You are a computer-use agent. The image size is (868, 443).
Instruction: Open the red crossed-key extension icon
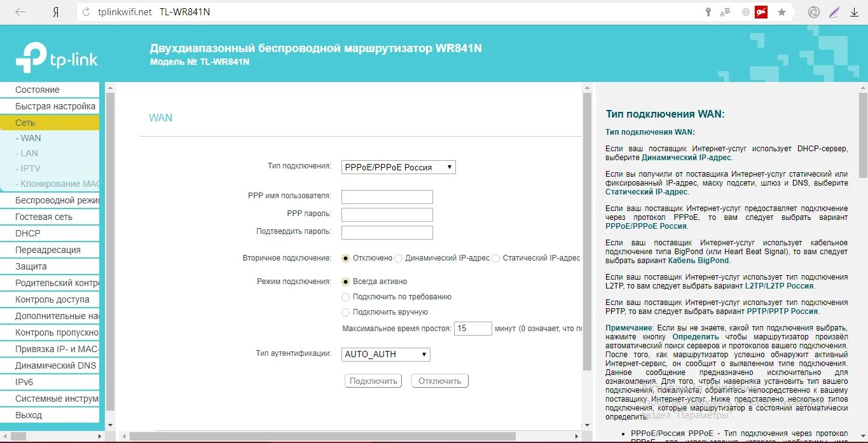tap(761, 12)
